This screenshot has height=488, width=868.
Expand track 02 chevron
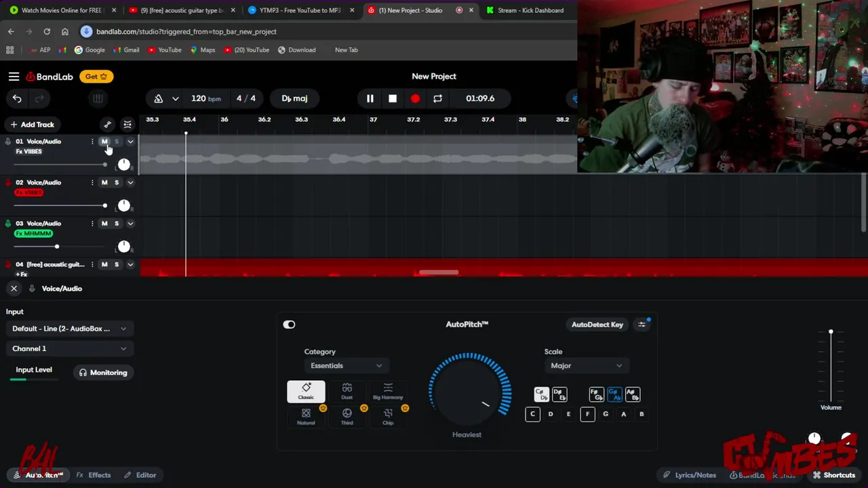coord(130,183)
